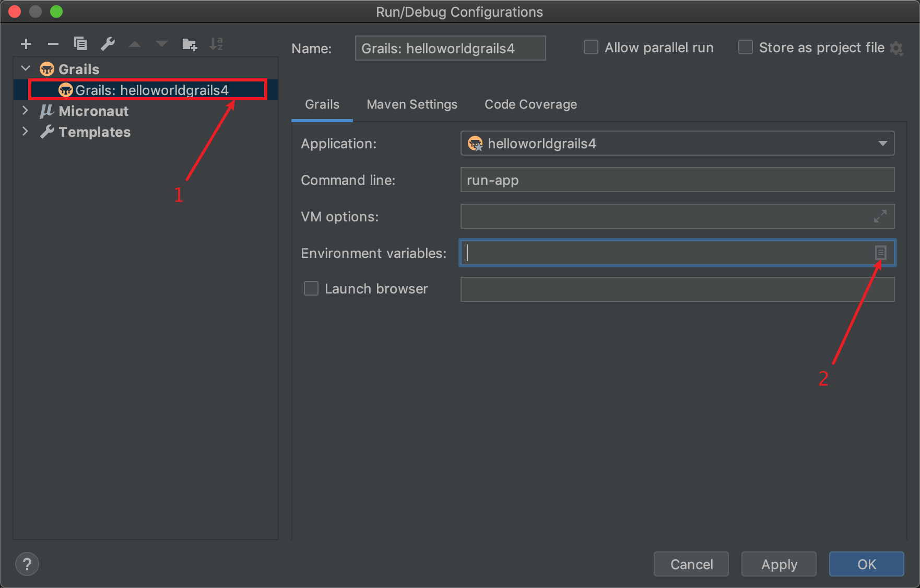Enable Store as project file
920x588 pixels.
point(746,48)
